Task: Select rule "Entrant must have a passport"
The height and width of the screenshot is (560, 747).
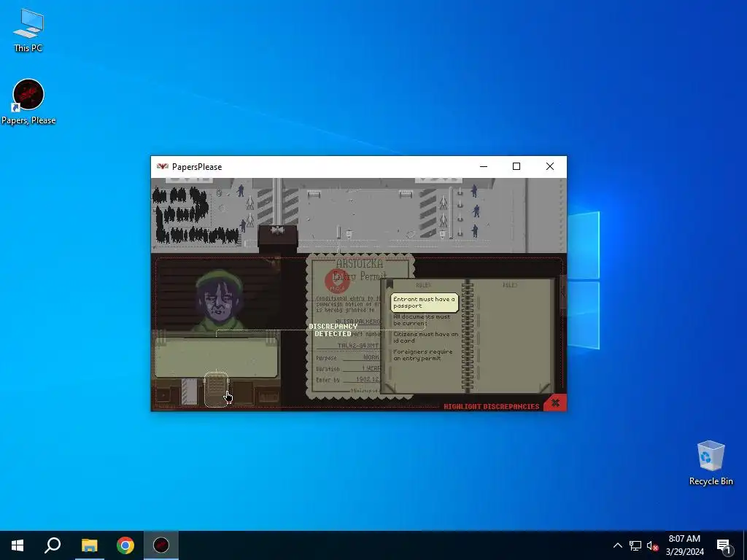Action: click(425, 303)
